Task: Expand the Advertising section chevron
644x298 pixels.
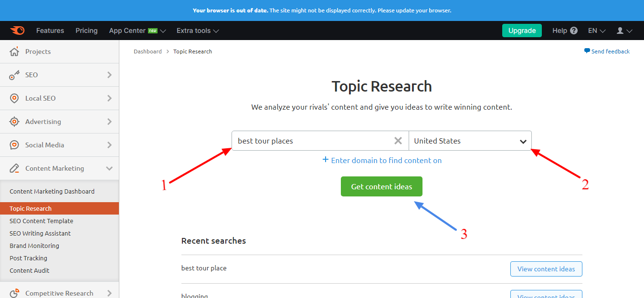Action: 109,122
